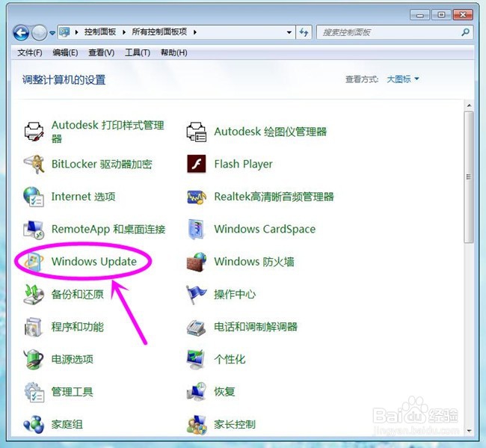Viewport: 486px width, 448px height.
Task: Click the 程序和功能 icon
Action: pos(34,327)
